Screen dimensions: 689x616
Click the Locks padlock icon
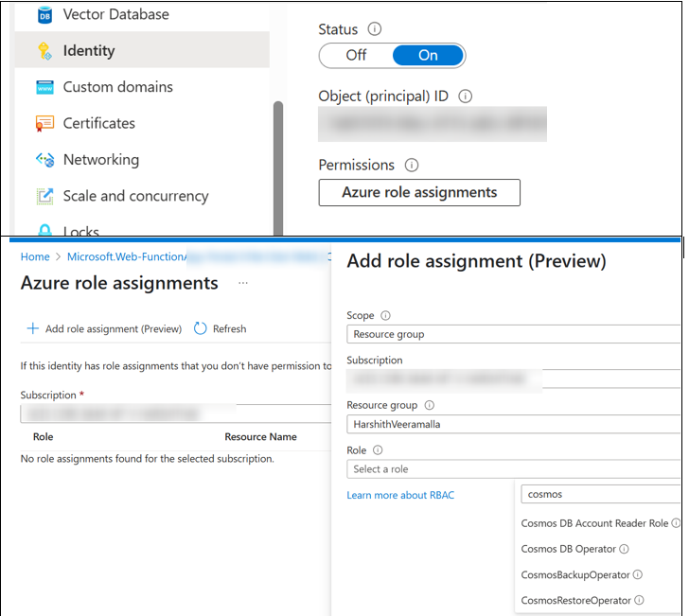pyautogui.click(x=44, y=230)
